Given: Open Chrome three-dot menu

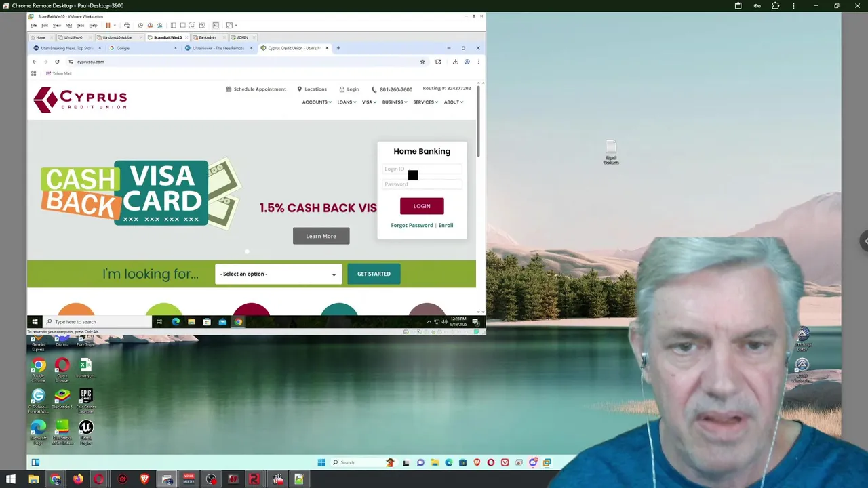Looking at the screenshot, I should [478, 62].
